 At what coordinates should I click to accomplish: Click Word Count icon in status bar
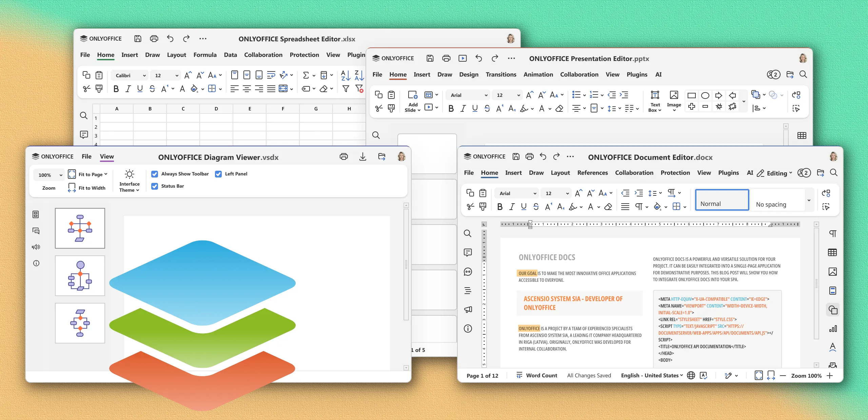519,375
